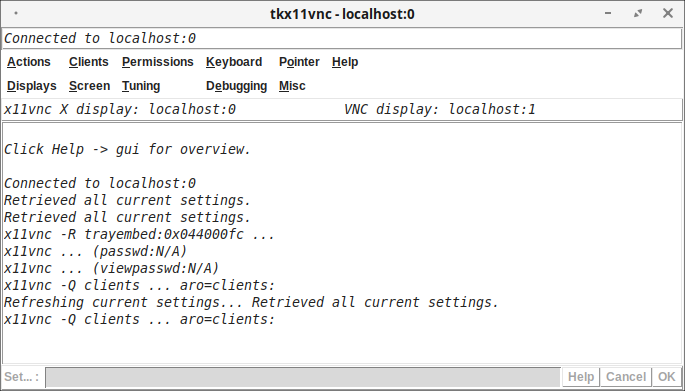This screenshot has height=391, width=685.
Task: Open the Clients menu
Action: 89,62
